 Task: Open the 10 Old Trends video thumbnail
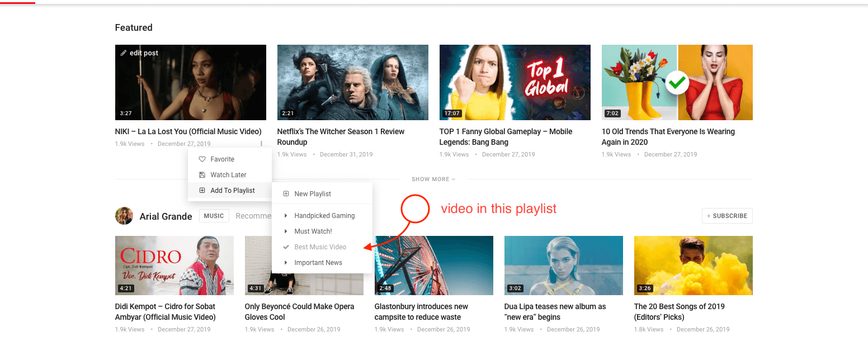(x=677, y=82)
